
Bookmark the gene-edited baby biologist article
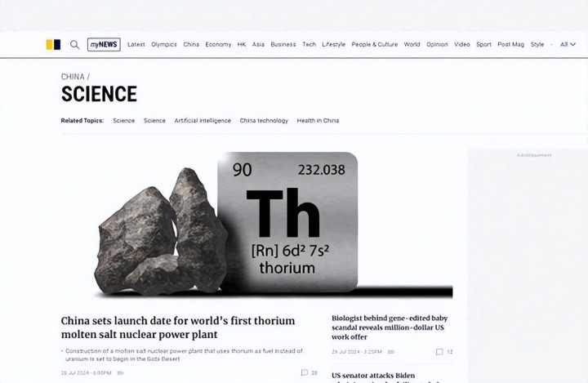click(391, 352)
